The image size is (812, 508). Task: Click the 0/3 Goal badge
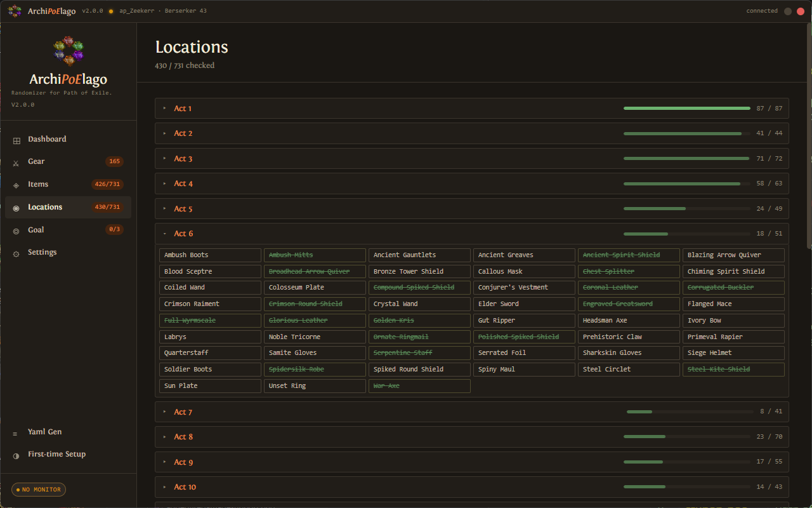tap(114, 230)
